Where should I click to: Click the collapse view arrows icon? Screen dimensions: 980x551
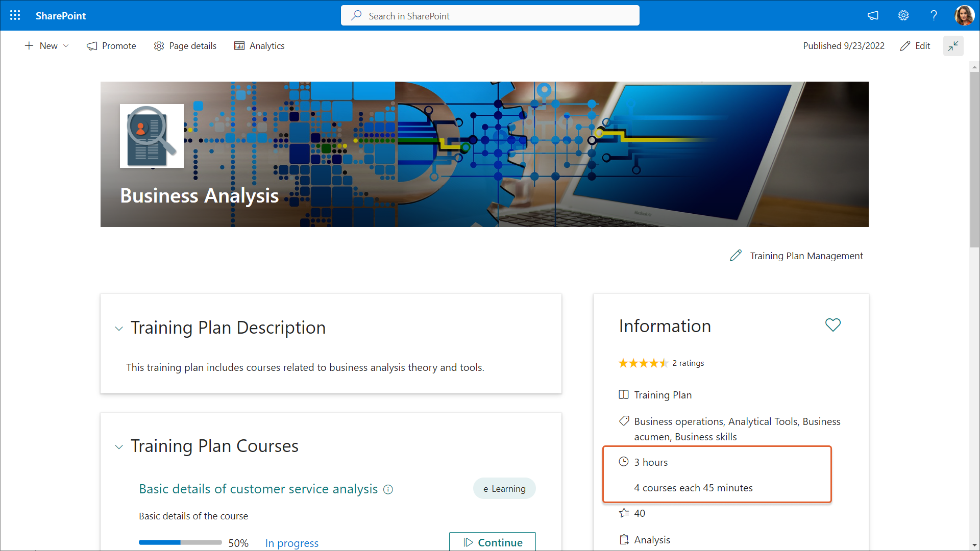(x=953, y=46)
